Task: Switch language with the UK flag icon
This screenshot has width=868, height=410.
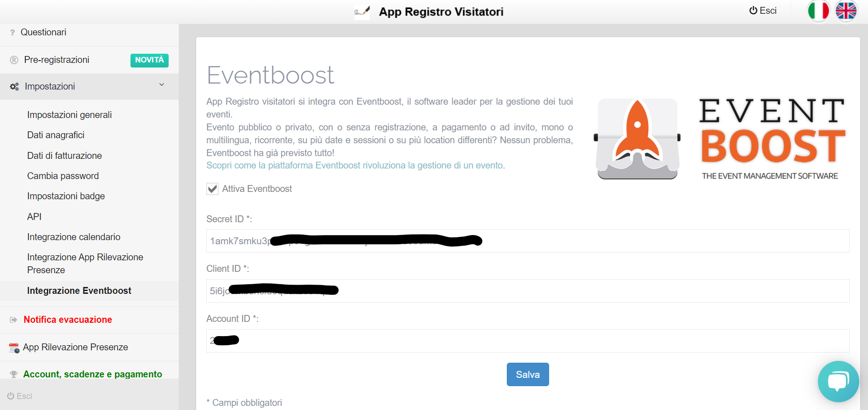Action: (846, 11)
